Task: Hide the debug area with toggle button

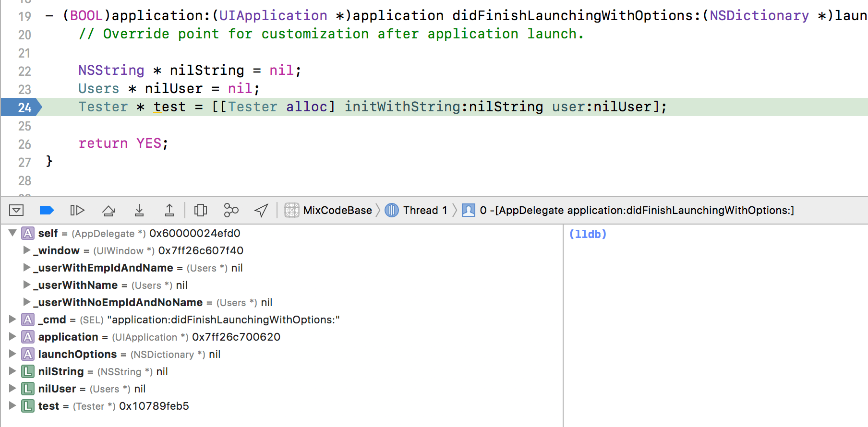Action: pos(16,210)
